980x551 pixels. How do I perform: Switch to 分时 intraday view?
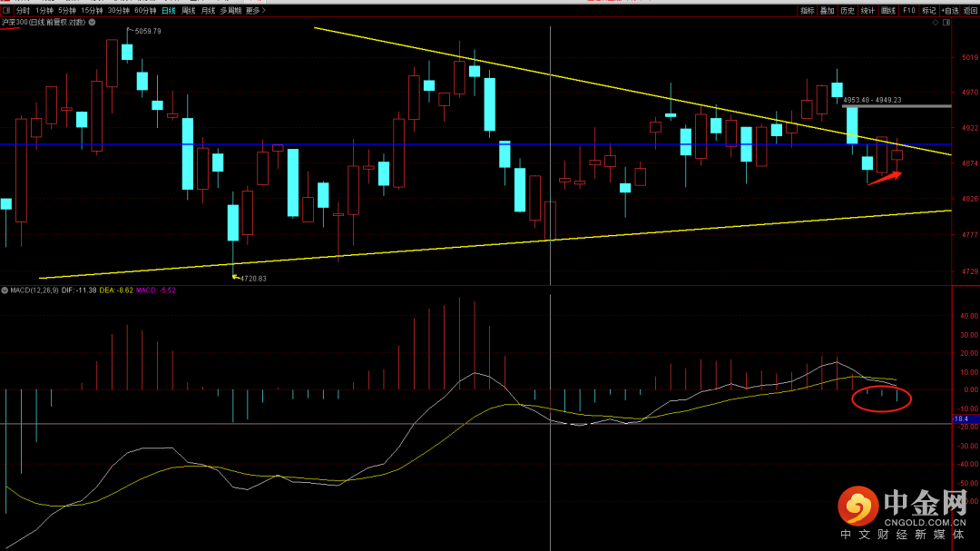tap(23, 11)
